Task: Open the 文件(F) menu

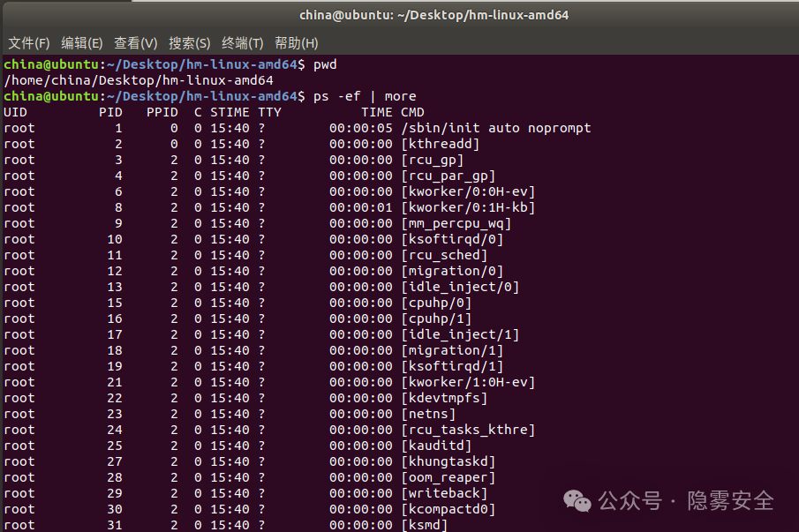Action: pyautogui.click(x=29, y=43)
